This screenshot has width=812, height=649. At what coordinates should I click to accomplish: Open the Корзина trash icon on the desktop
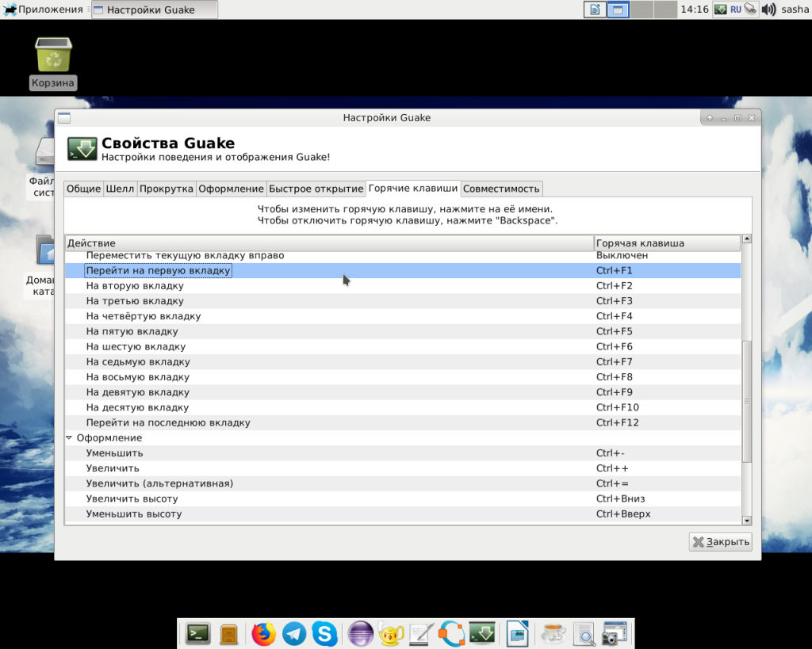click(53, 55)
